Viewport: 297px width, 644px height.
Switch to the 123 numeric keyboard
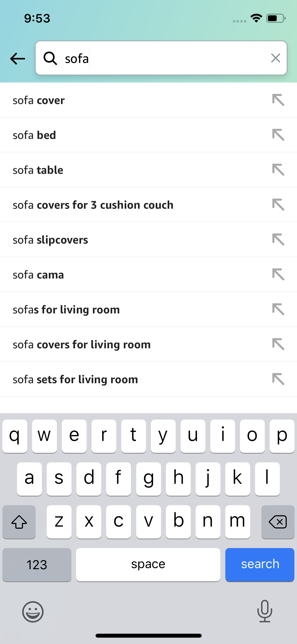tap(37, 565)
